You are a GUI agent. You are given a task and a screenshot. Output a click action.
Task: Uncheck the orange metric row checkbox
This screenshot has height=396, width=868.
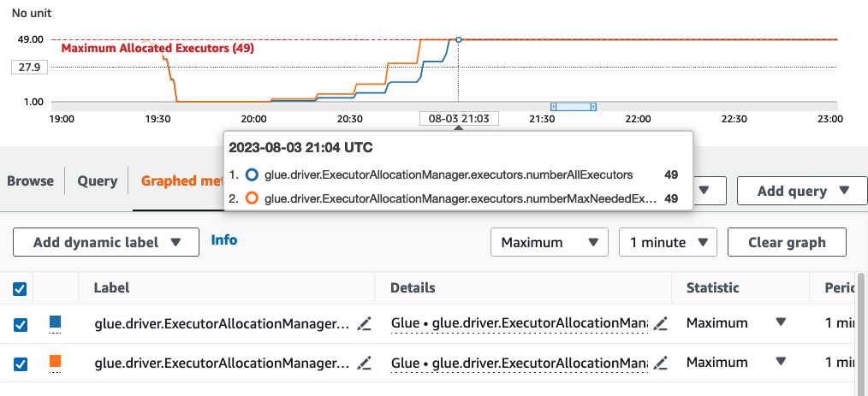point(20,363)
